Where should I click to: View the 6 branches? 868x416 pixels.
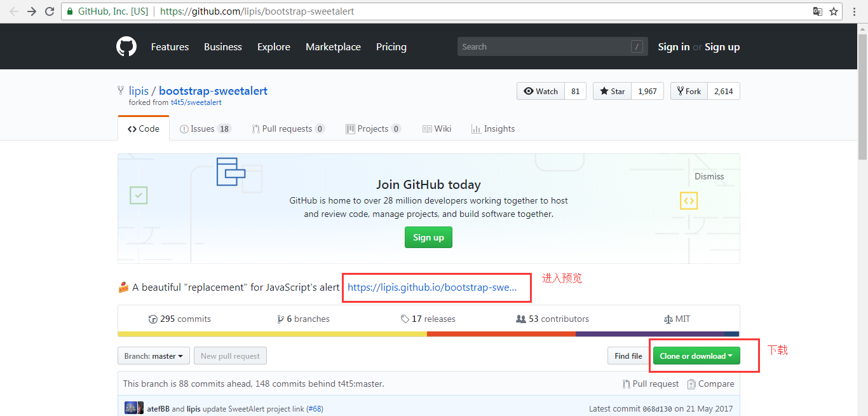click(x=304, y=319)
